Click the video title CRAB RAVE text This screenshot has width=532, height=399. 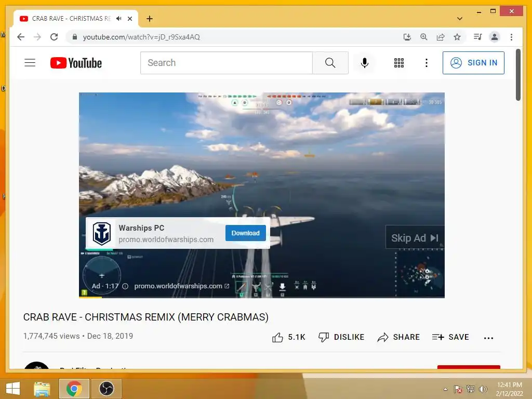click(x=146, y=317)
